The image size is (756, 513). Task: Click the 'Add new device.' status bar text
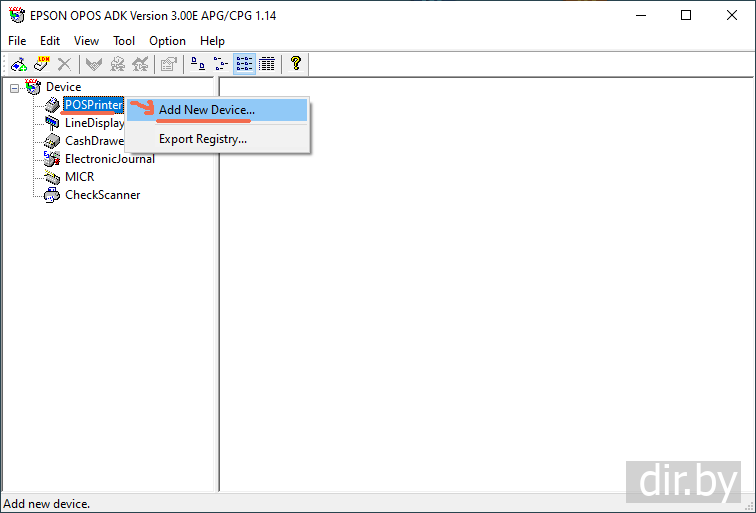(x=47, y=504)
